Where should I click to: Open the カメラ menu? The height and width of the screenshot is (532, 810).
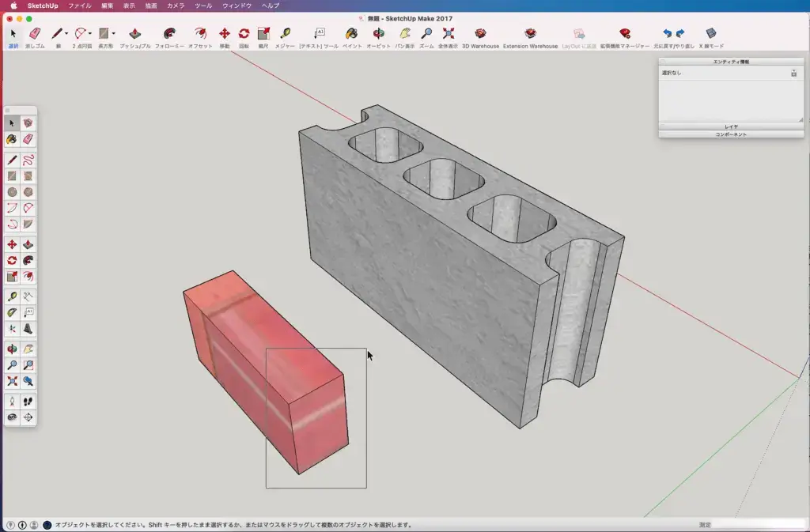(x=176, y=6)
